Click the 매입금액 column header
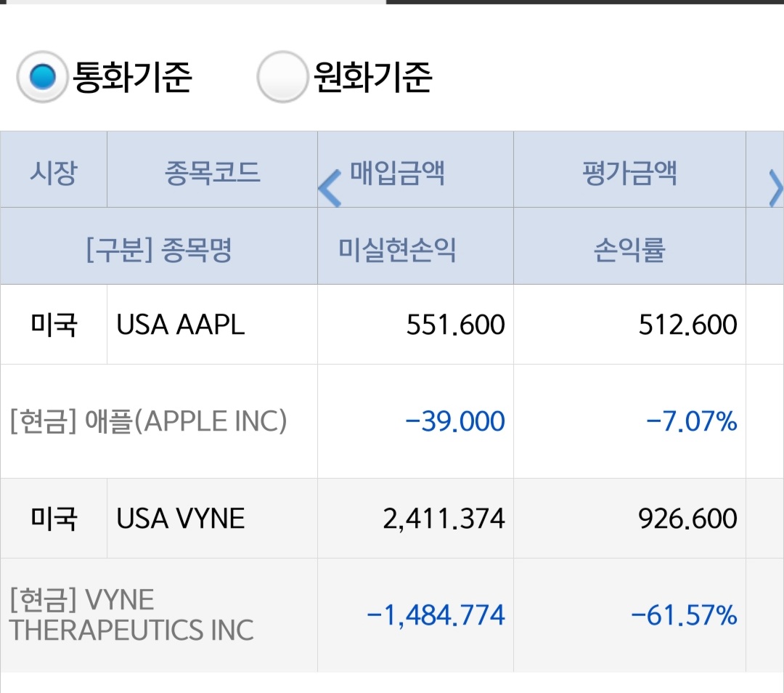784x693 pixels. click(398, 173)
